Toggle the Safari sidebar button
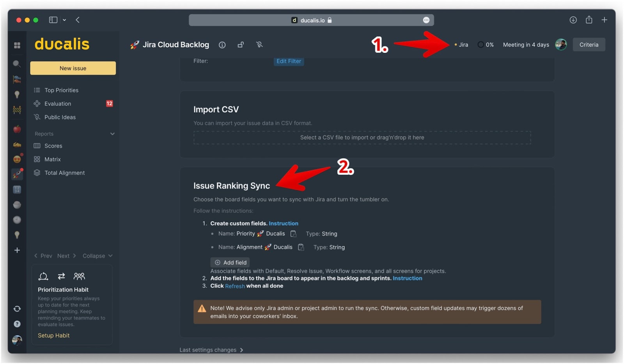Screen dimensions: 624x364 53,20
